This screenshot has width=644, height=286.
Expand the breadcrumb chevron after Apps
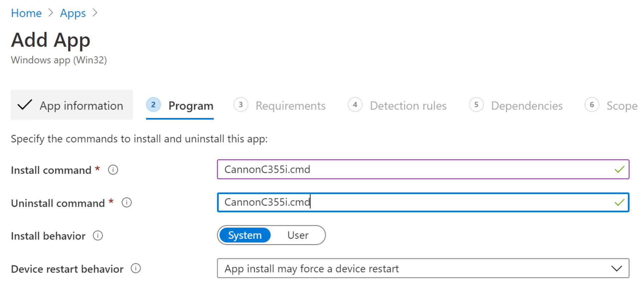pyautogui.click(x=95, y=13)
